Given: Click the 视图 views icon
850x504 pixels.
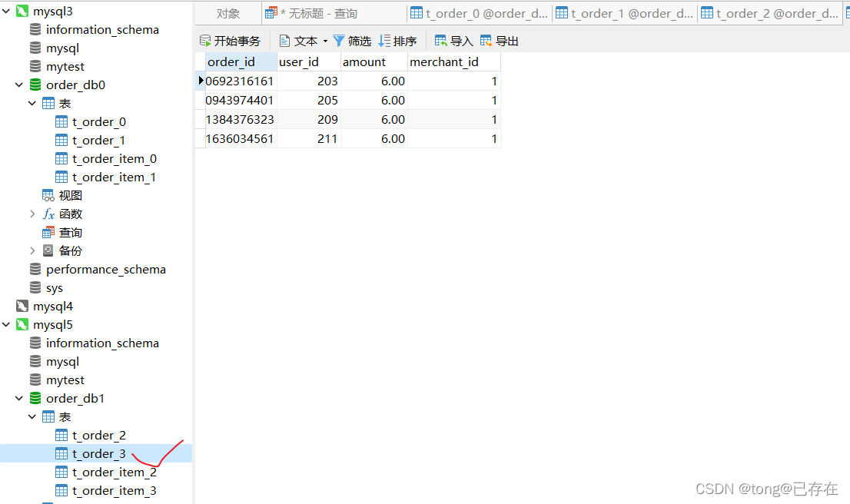Looking at the screenshot, I should (x=48, y=195).
